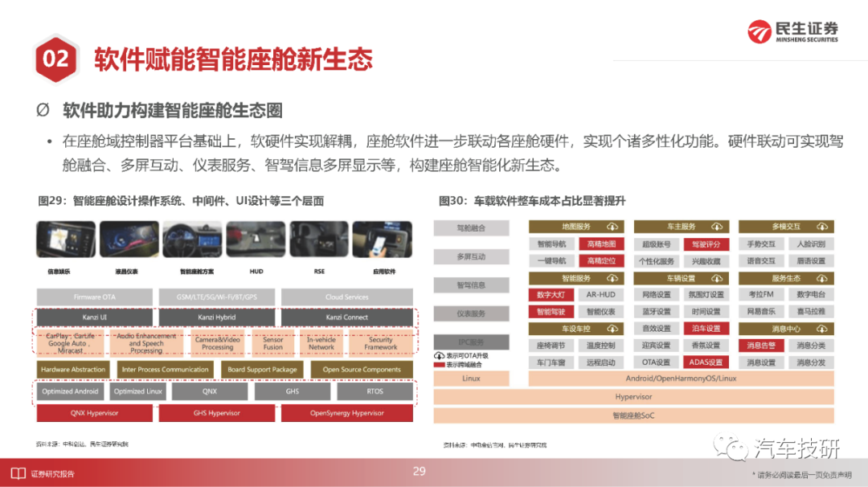Click the QNX operating system block

tap(210, 391)
